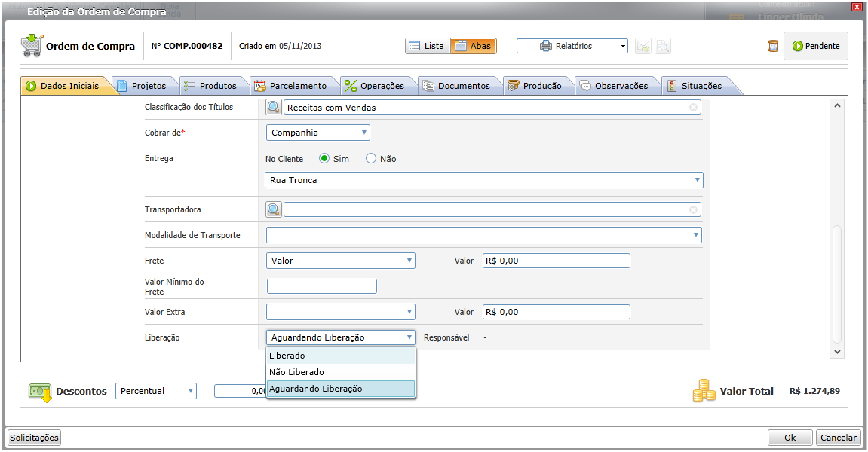Open the Produção tab
Viewport: 868px width, 452px height.
click(539, 86)
